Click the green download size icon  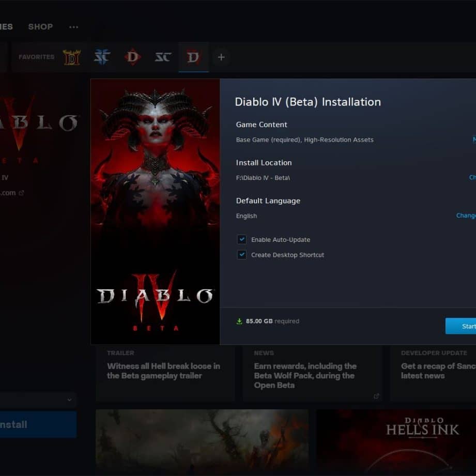239,321
